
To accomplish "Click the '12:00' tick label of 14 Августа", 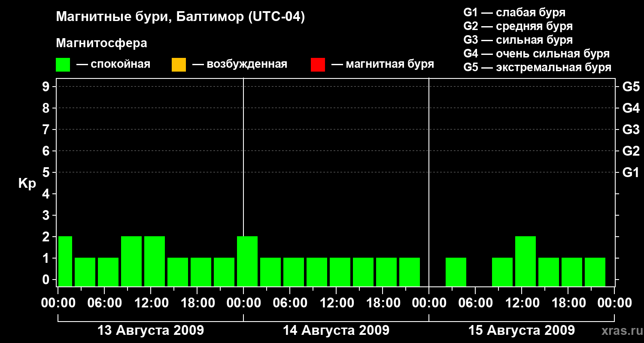I will coord(336,303).
